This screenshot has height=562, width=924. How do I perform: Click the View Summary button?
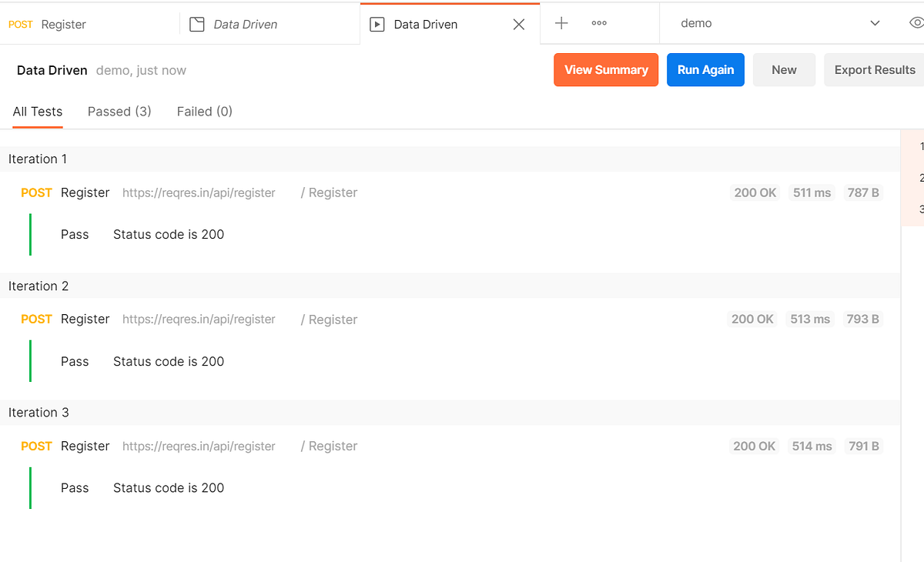pyautogui.click(x=606, y=69)
